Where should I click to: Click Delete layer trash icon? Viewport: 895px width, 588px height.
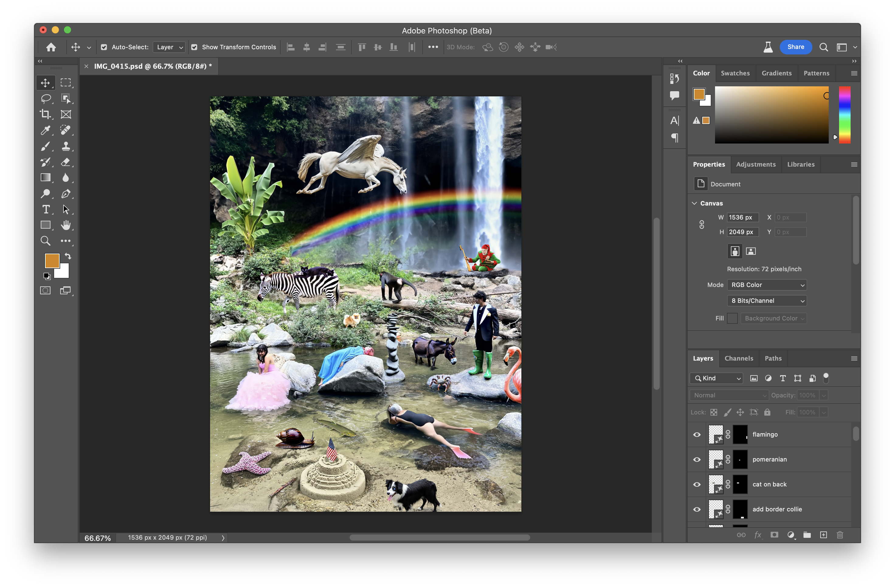840,535
